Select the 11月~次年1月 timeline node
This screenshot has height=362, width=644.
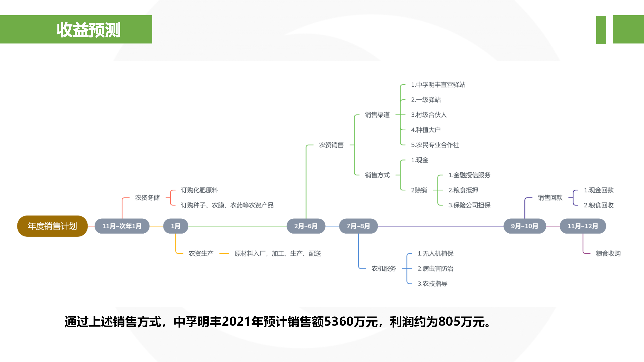click(122, 226)
